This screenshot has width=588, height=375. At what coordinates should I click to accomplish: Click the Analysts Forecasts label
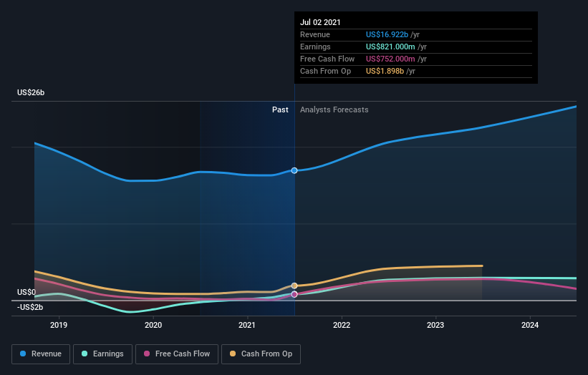pos(334,109)
